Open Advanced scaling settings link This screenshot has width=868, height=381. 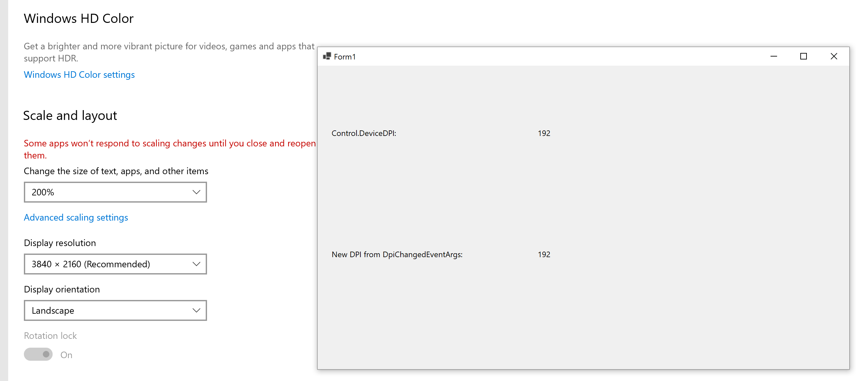pos(76,217)
